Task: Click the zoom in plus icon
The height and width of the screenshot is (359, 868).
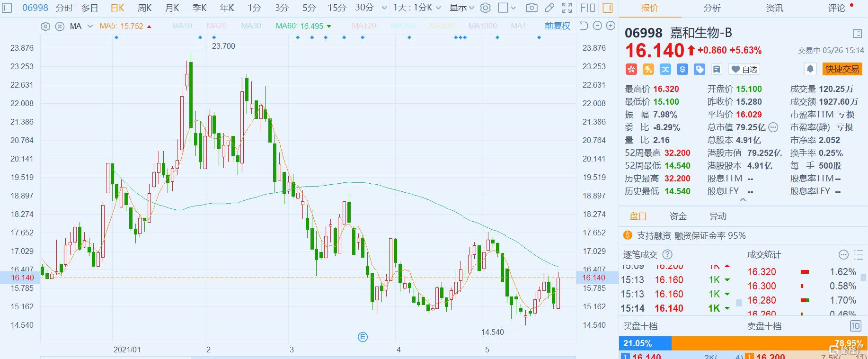Action: [x=611, y=26]
